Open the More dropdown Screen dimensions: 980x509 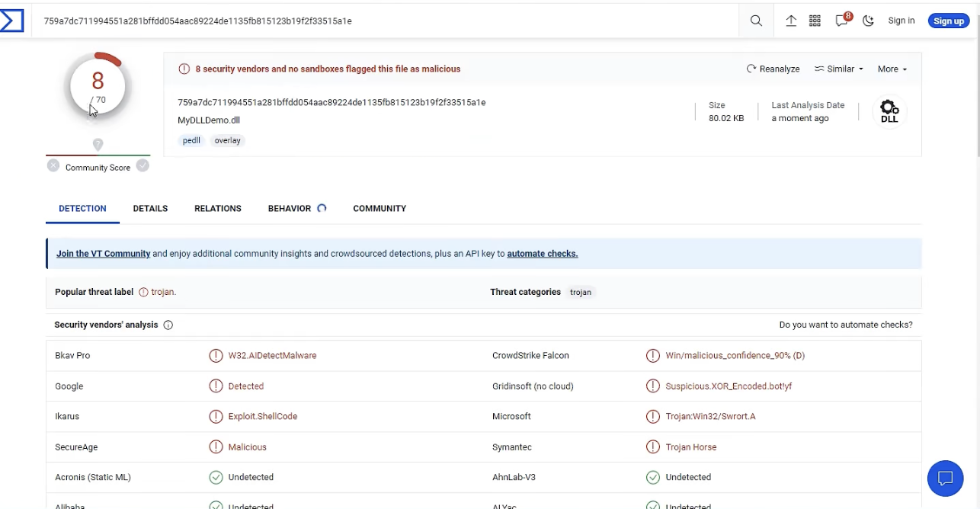point(892,69)
